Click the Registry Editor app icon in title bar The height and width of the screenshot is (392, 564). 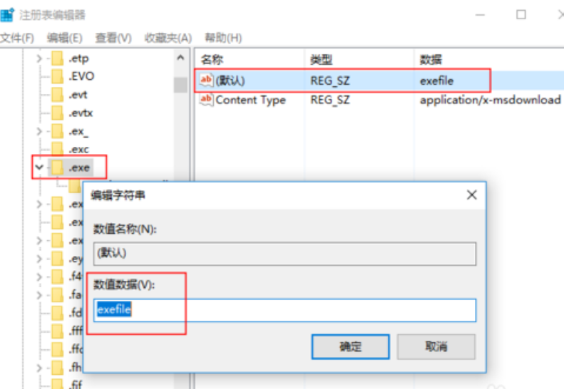pyautogui.click(x=7, y=15)
